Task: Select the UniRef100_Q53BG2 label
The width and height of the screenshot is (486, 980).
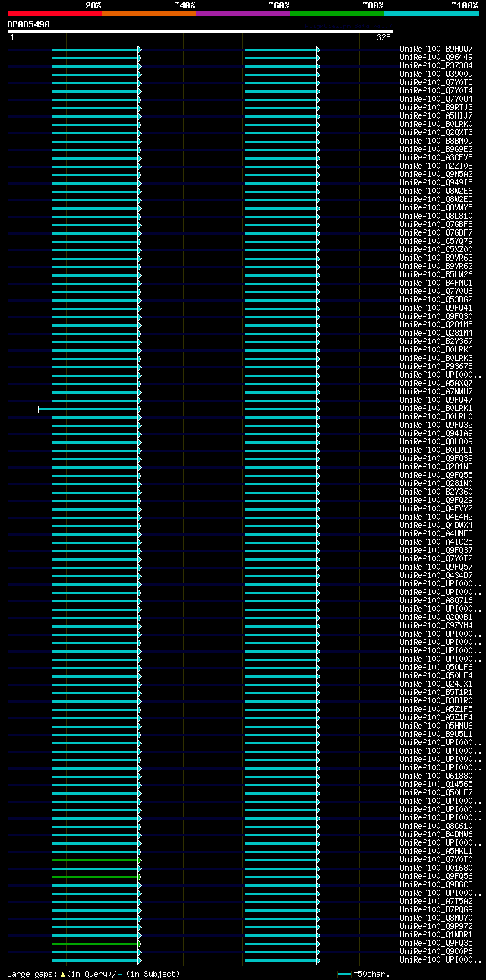Action: coord(437,300)
